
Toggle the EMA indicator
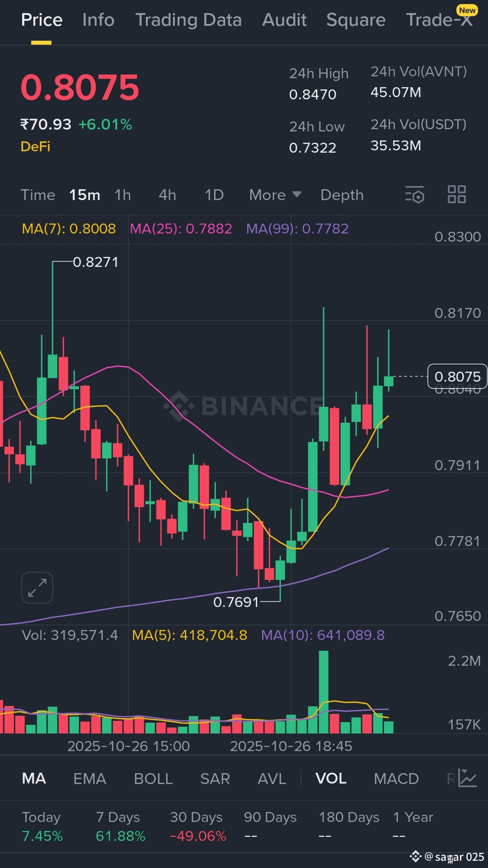pyautogui.click(x=90, y=779)
